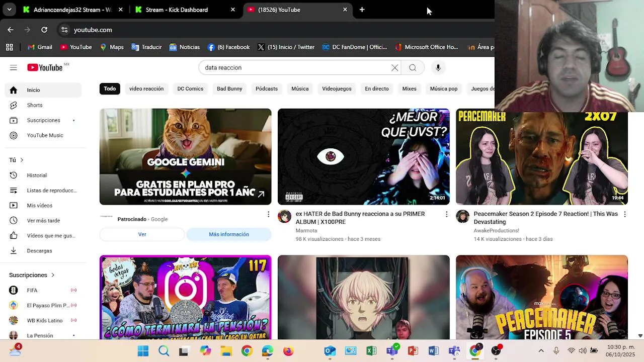Select the Bad Bunny filter chip
This screenshot has width=644, height=362.
229,88
